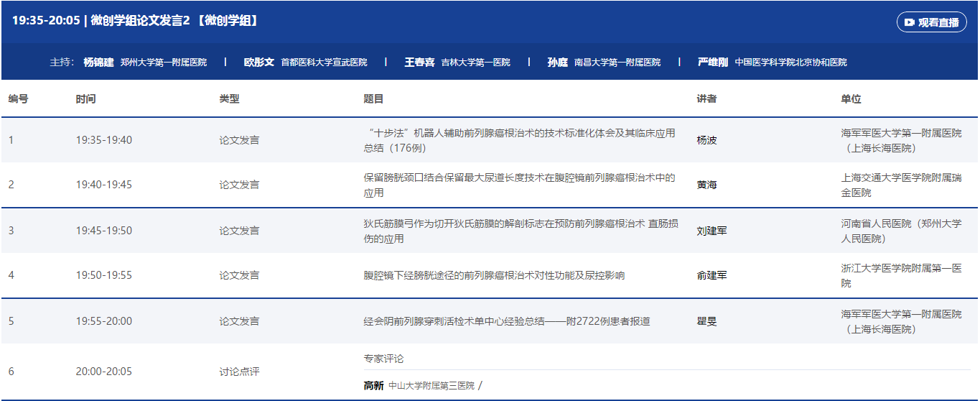Select the 讨论点评 type cell in row 6
The height and width of the screenshot is (401, 980).
pyautogui.click(x=239, y=372)
